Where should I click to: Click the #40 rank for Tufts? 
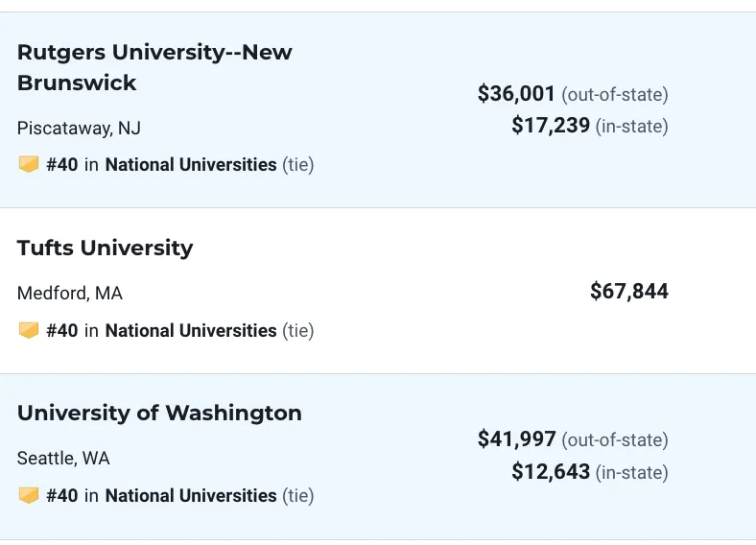(x=62, y=331)
